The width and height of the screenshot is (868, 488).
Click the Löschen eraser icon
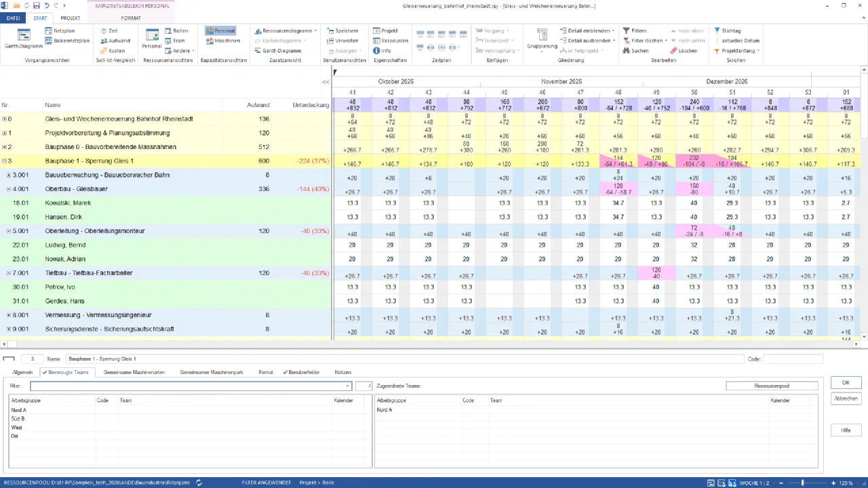coord(673,51)
